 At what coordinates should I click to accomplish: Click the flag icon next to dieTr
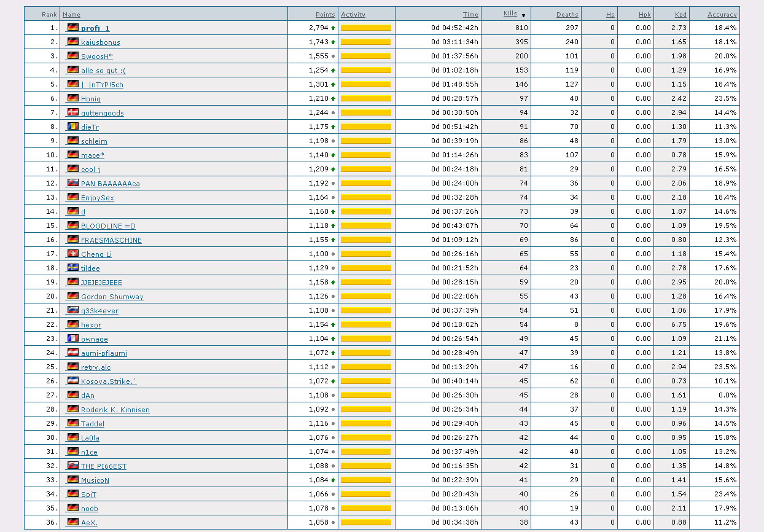73,126
